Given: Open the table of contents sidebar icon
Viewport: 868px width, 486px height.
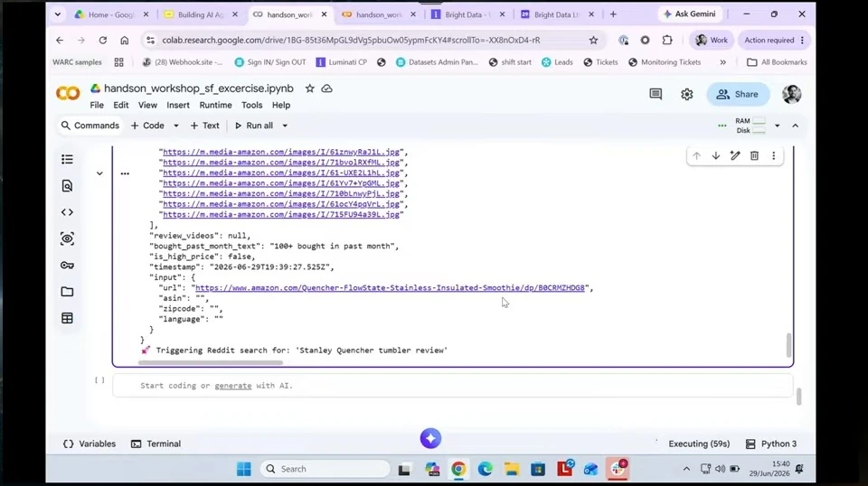Looking at the screenshot, I should 67,159.
